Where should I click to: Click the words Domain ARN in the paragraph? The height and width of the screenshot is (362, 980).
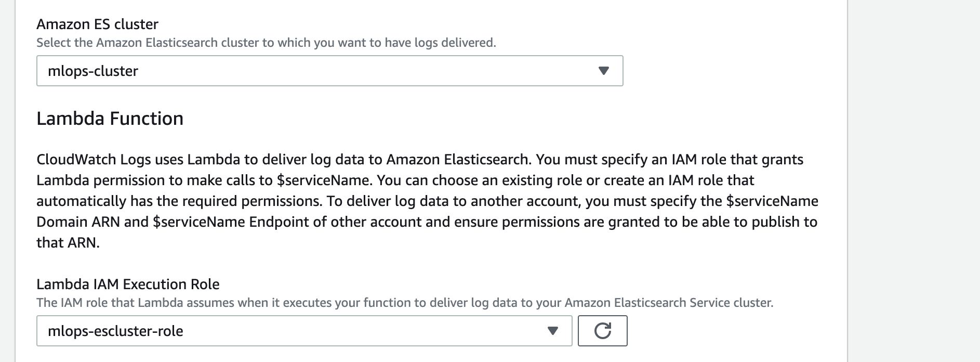pyautogui.click(x=78, y=222)
